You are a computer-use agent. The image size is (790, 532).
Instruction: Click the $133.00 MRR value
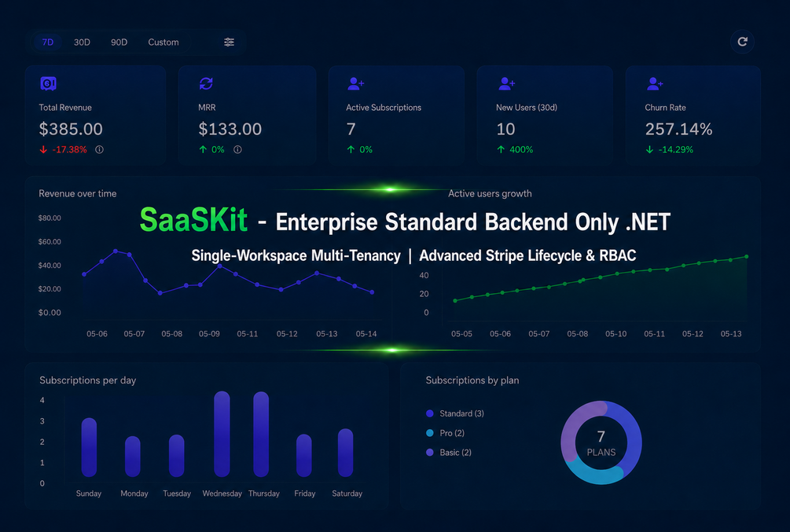tap(230, 129)
